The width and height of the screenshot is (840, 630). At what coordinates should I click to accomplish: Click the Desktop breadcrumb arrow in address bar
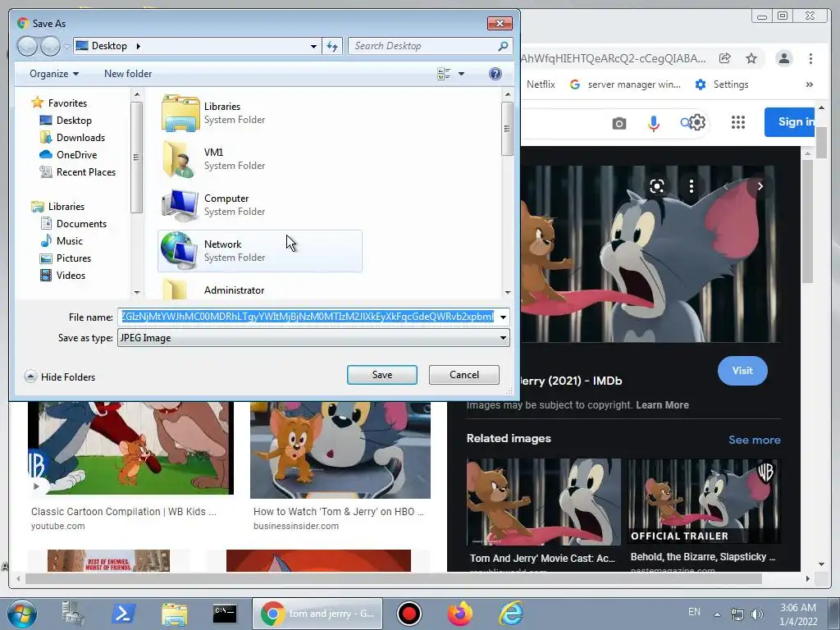point(138,46)
